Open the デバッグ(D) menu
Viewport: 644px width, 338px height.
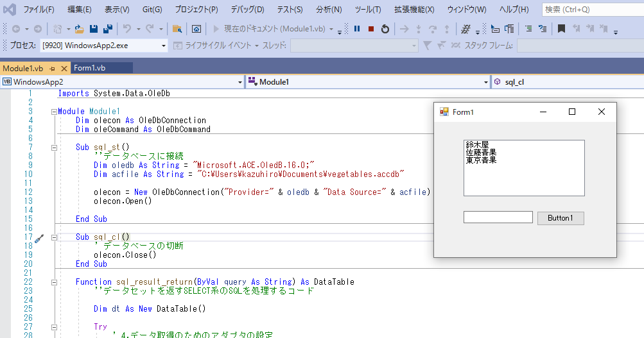click(x=247, y=10)
